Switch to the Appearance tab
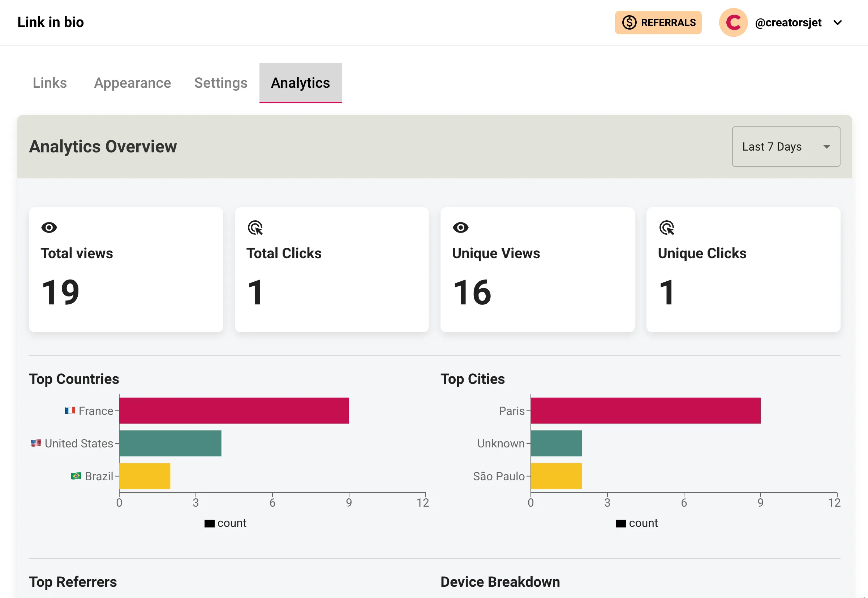Viewport: 868px width, 598px height. click(x=133, y=82)
